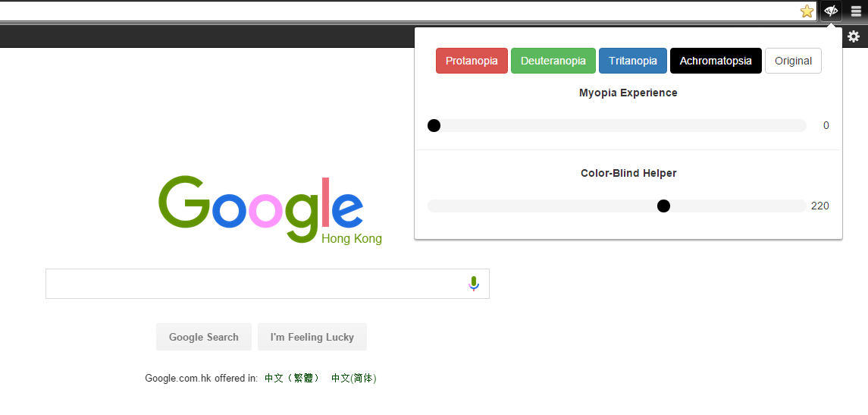Click the Color-Blind Helper heading text

coord(628,173)
